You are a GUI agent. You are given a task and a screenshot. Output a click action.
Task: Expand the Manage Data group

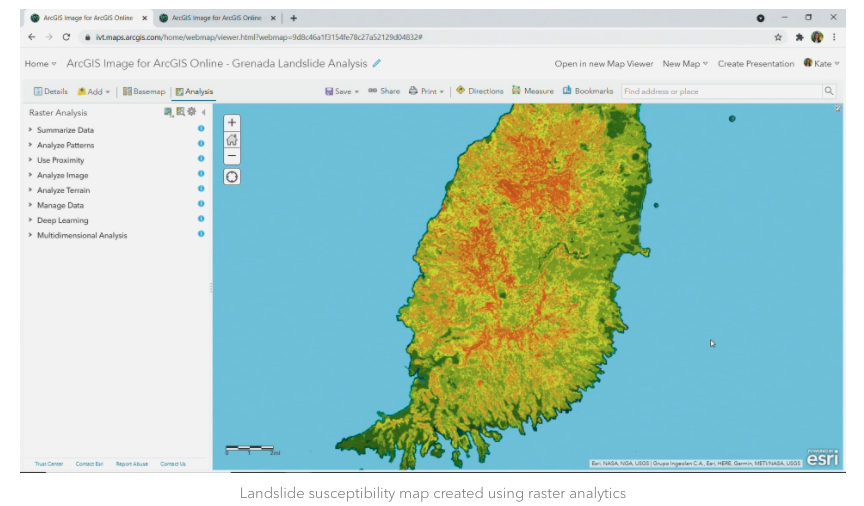pyautogui.click(x=30, y=204)
